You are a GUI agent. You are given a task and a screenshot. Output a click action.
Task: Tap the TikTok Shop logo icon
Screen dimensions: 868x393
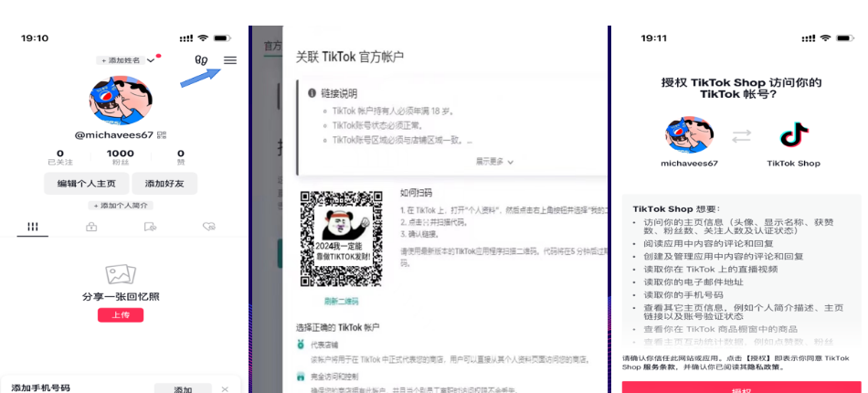[793, 136]
